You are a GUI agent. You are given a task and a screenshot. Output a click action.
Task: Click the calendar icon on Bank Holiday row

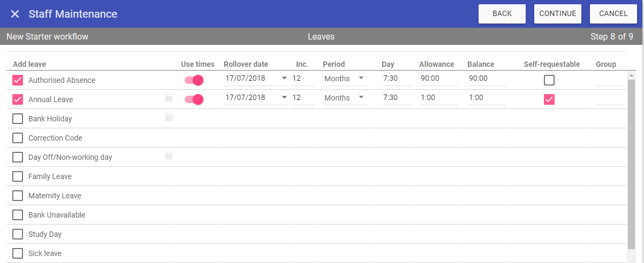[x=169, y=117]
